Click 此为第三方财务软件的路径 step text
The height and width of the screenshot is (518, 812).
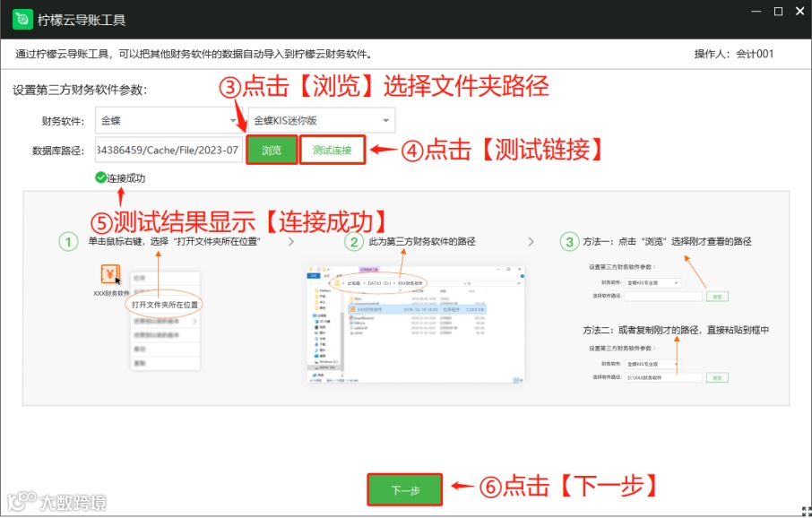click(422, 241)
